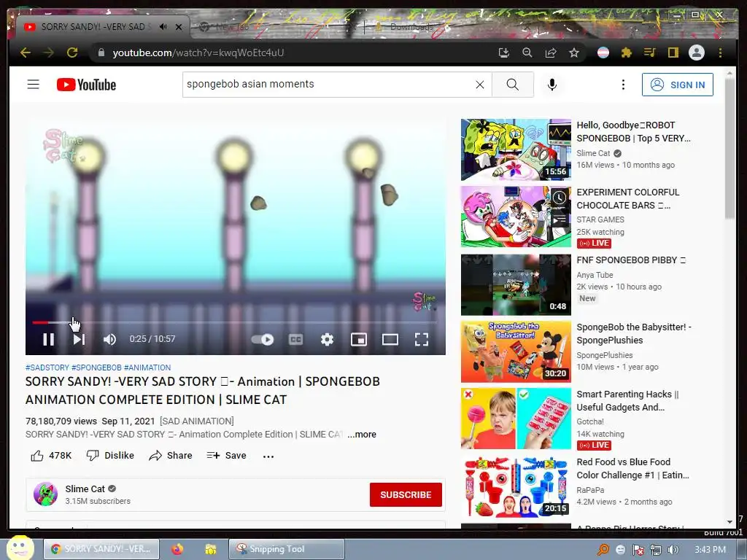The width and height of the screenshot is (747, 560).
Task: Click the SIGN IN button
Action: (x=678, y=85)
